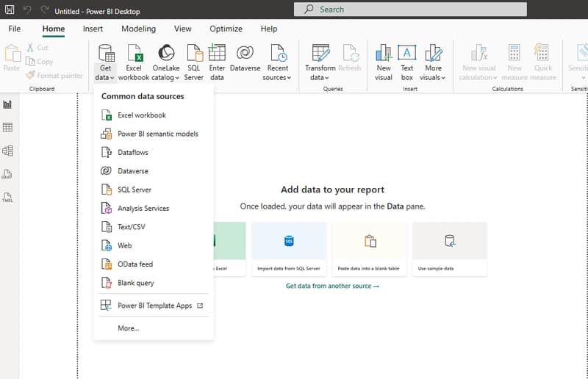The height and width of the screenshot is (379, 588).
Task: Click the Transform data icon
Action: point(320,53)
